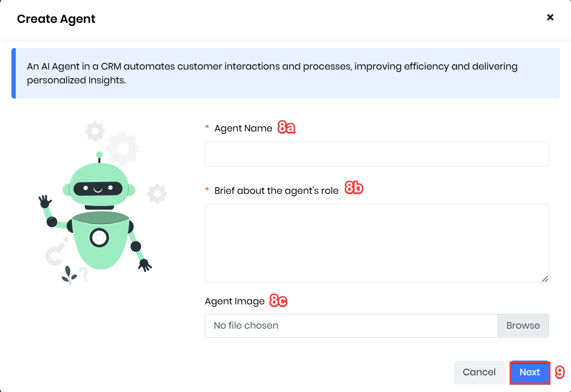
Task: Close the Create Agent dialog
Action: tap(550, 17)
